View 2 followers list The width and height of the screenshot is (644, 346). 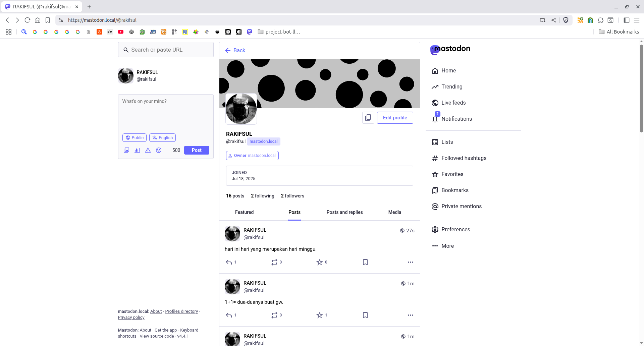[292, 196]
